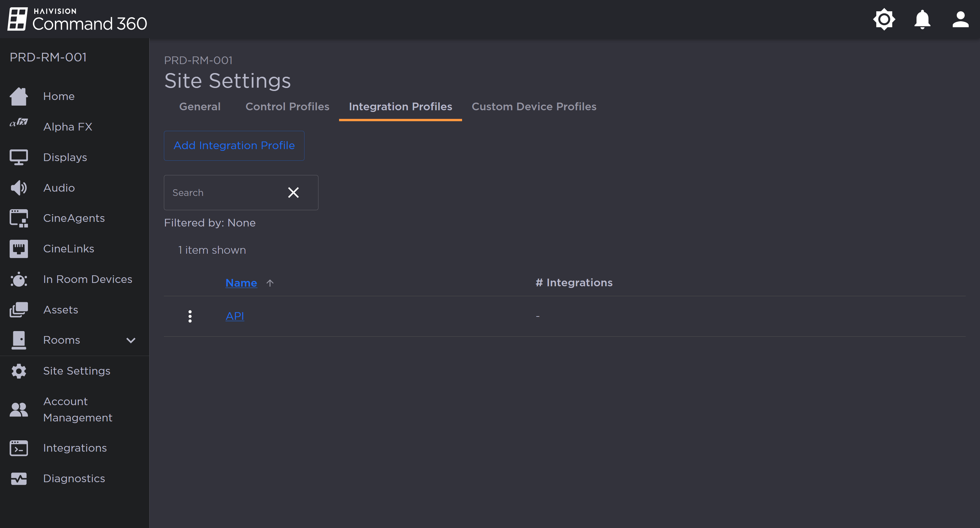The width and height of the screenshot is (980, 528).
Task: Open the API integration profile link
Action: [x=234, y=316]
